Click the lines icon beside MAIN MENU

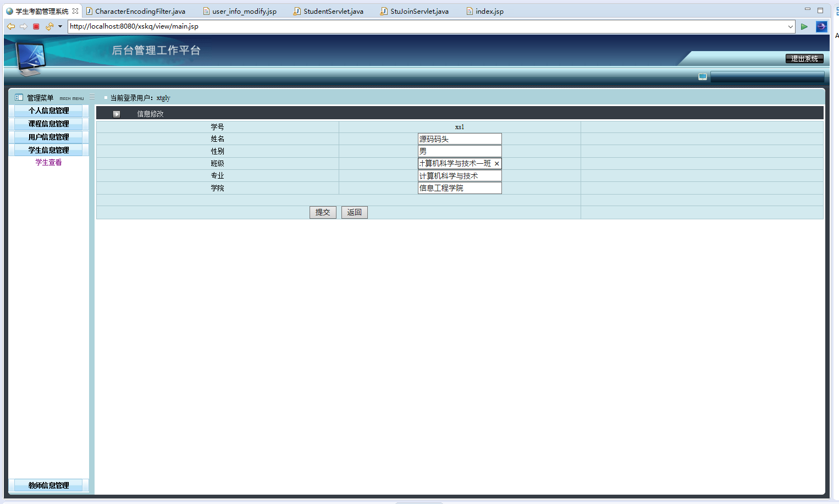pos(92,97)
